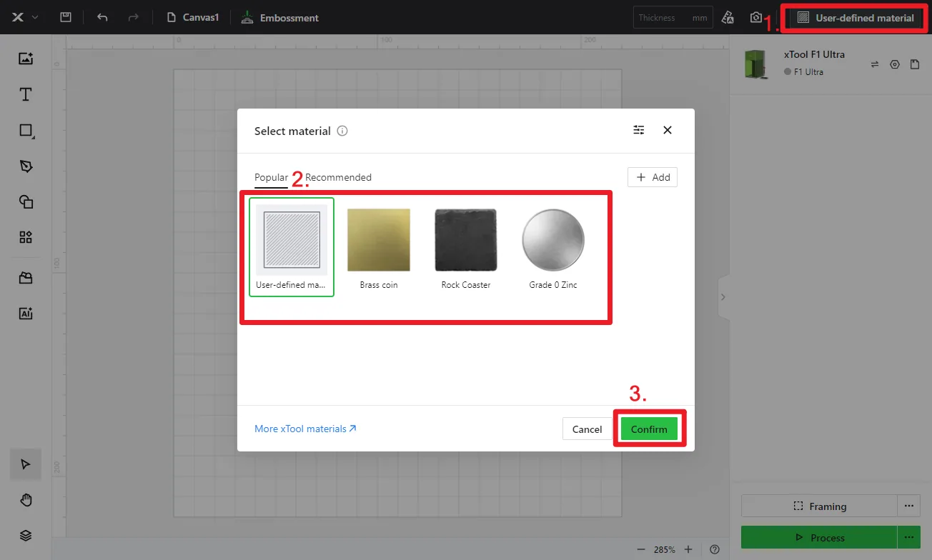This screenshot has width=932, height=560.
Task: Click the green Confirm button
Action: click(649, 429)
